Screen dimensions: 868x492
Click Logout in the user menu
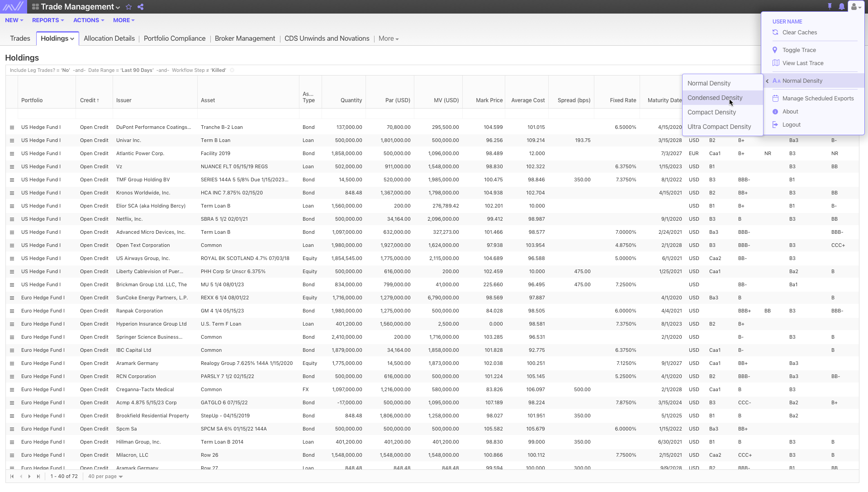click(x=791, y=125)
